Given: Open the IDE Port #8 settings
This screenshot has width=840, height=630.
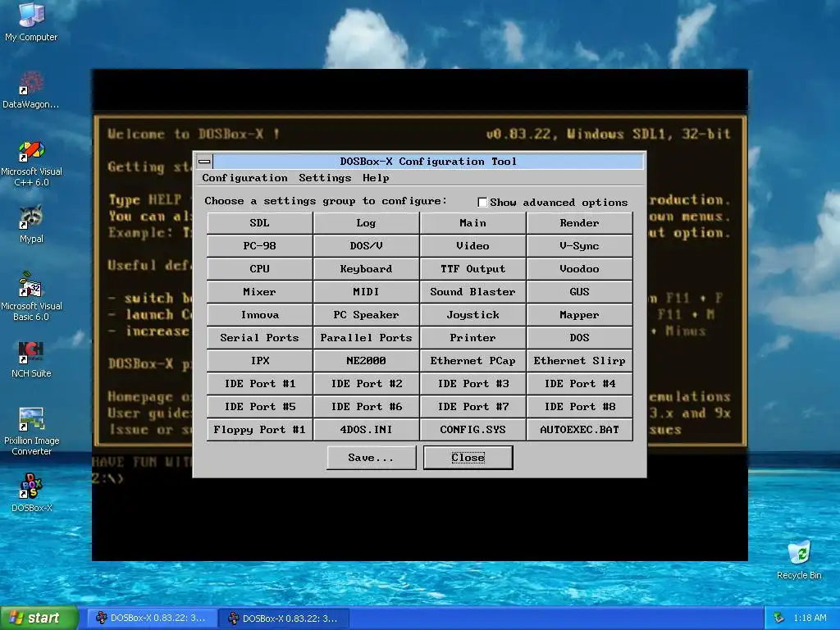Looking at the screenshot, I should [x=579, y=407].
